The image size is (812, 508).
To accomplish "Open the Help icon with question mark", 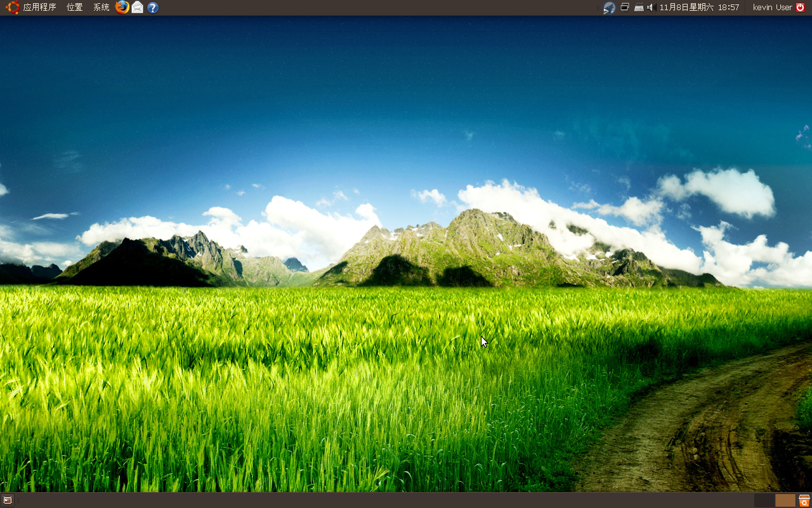I will (153, 8).
